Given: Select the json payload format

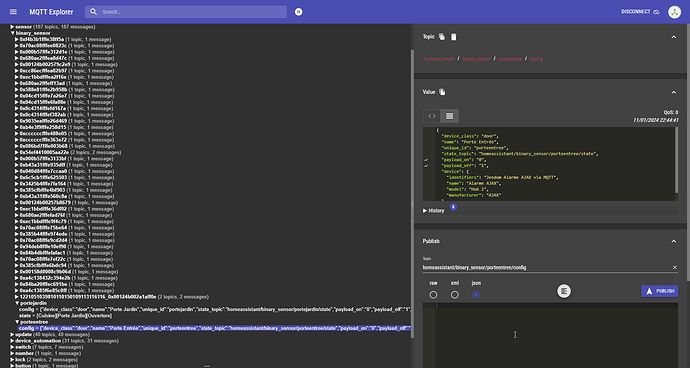Looking at the screenshot, I should [476, 295].
